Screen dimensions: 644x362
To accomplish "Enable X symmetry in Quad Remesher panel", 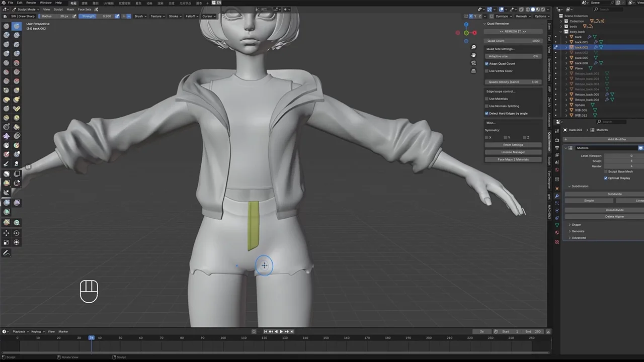I will [487, 137].
